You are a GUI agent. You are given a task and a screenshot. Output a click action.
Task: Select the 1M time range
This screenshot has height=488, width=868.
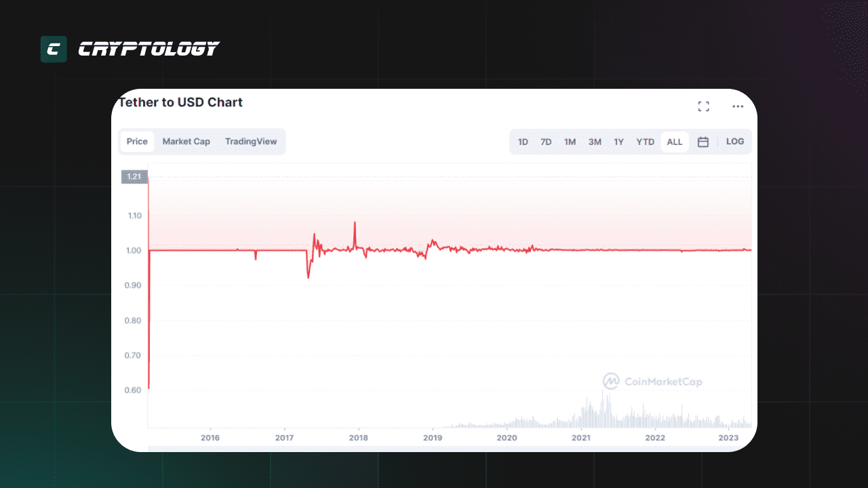[570, 142]
